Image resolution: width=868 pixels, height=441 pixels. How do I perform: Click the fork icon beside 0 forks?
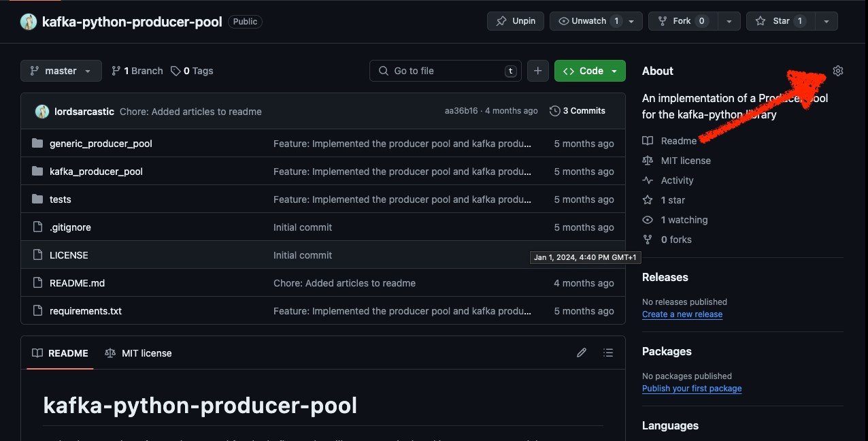(x=648, y=240)
